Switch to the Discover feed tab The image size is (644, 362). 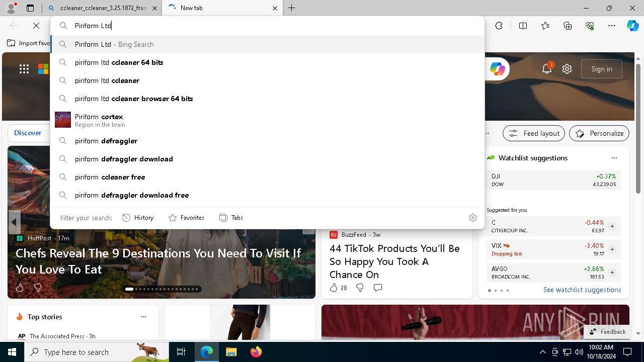pos(28,133)
